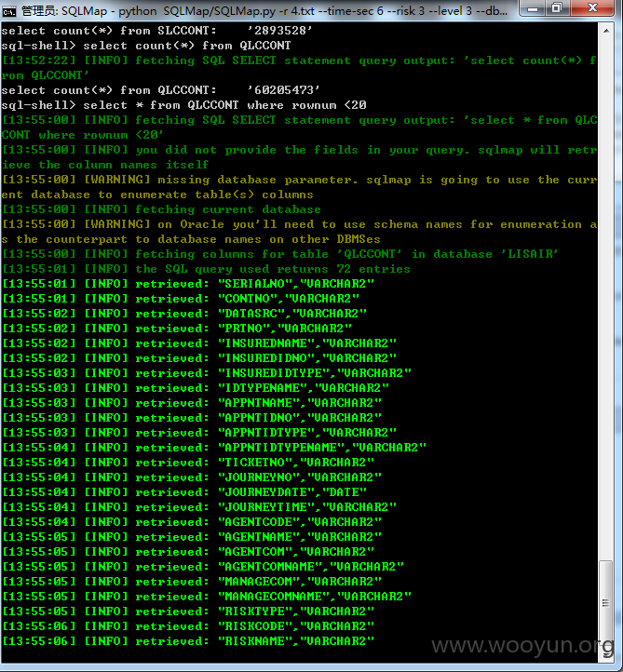
Task: Select the "CONTNO","VARCHAR2" retrieved line
Action: [x=181, y=299]
